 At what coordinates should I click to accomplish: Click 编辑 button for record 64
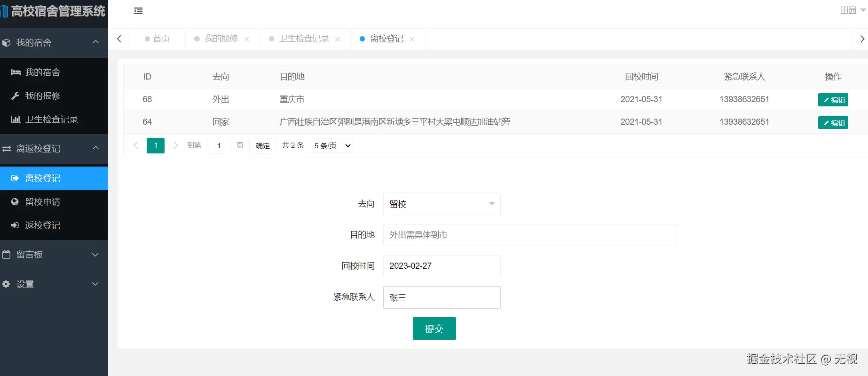point(833,123)
